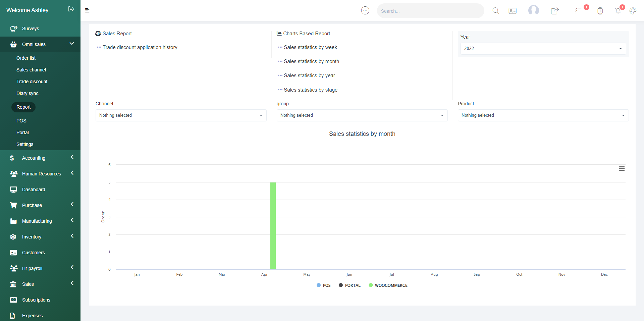Open the tasks checklist icon
Viewport: 644px width, 321px height.
[578, 11]
